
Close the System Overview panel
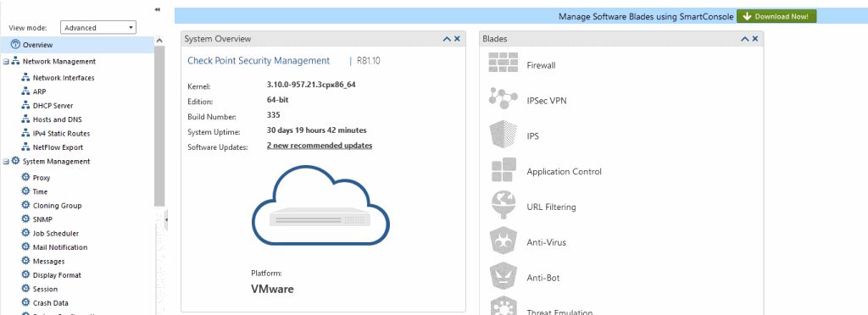457,39
